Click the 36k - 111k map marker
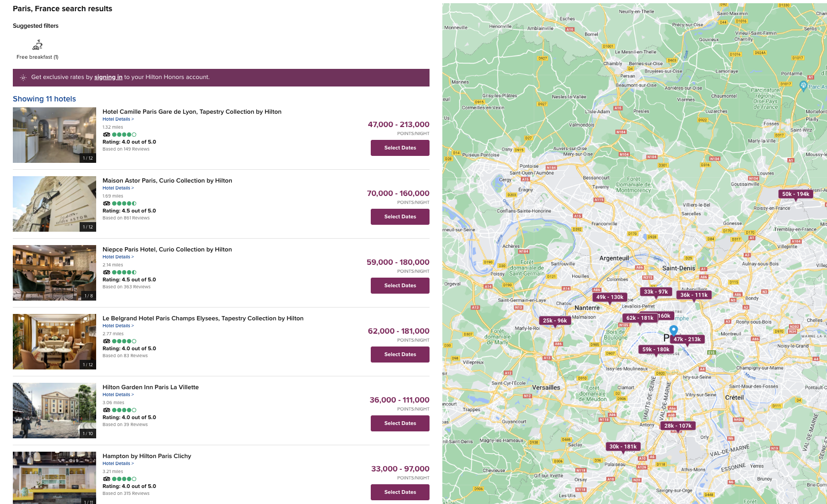The width and height of the screenshot is (827, 504). pos(693,295)
